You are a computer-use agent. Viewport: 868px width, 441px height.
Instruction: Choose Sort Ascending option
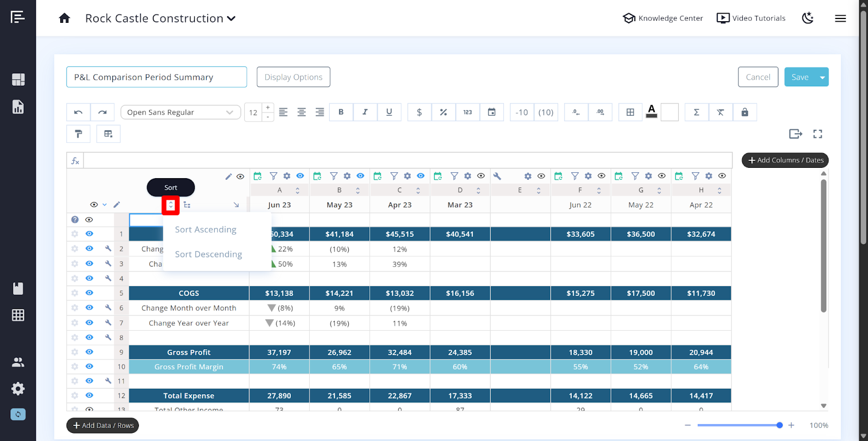pyautogui.click(x=206, y=230)
